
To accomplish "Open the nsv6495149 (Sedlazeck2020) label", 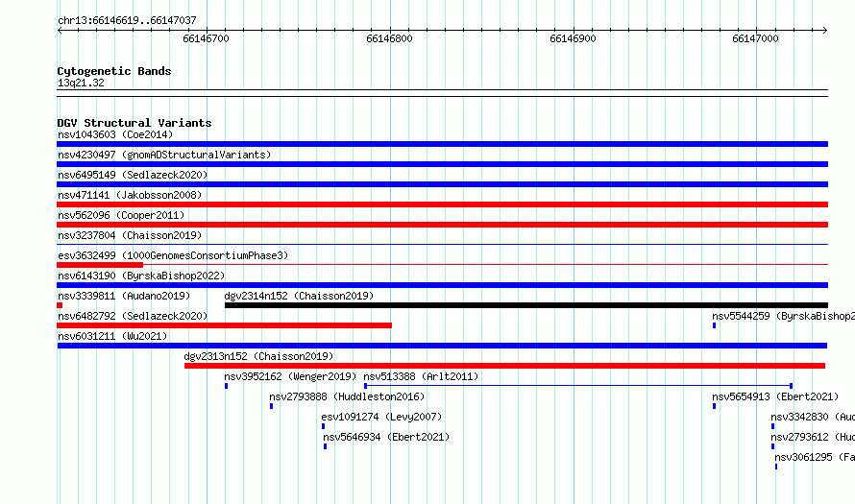I will pos(133,175).
